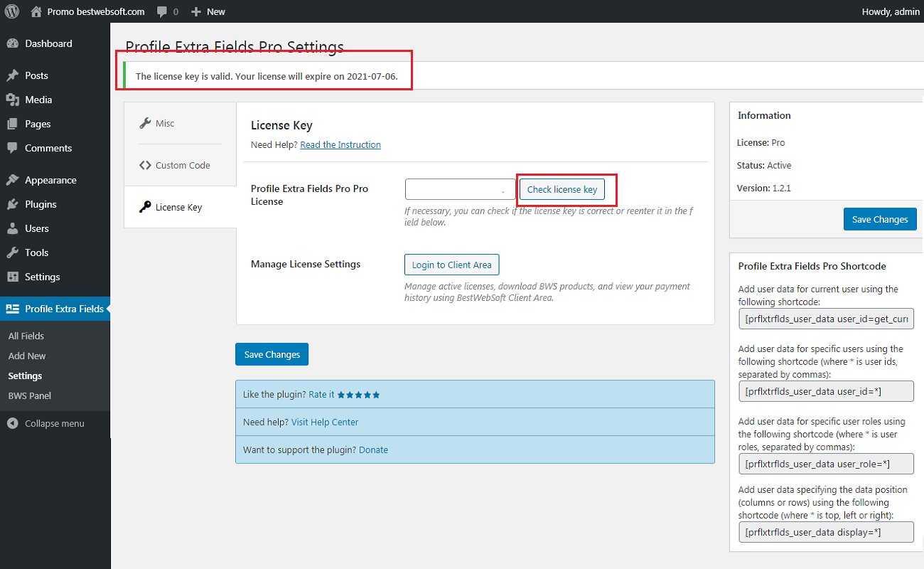This screenshot has height=569, width=924.
Task: Go to Posts in the sidebar
Action: tap(55, 75)
